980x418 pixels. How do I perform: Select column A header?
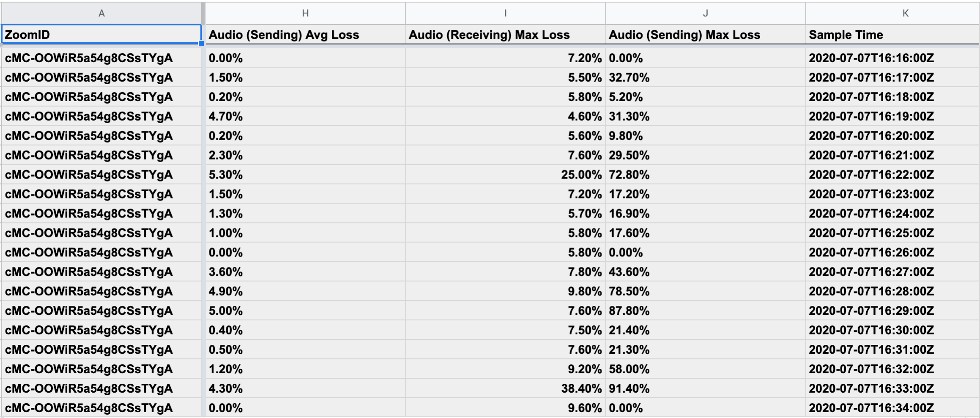[x=101, y=13]
